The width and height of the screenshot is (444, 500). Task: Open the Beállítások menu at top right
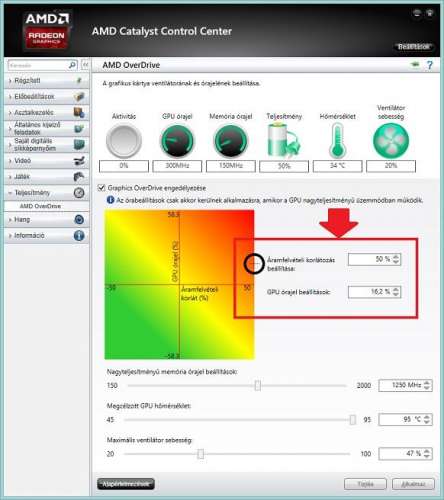point(413,47)
